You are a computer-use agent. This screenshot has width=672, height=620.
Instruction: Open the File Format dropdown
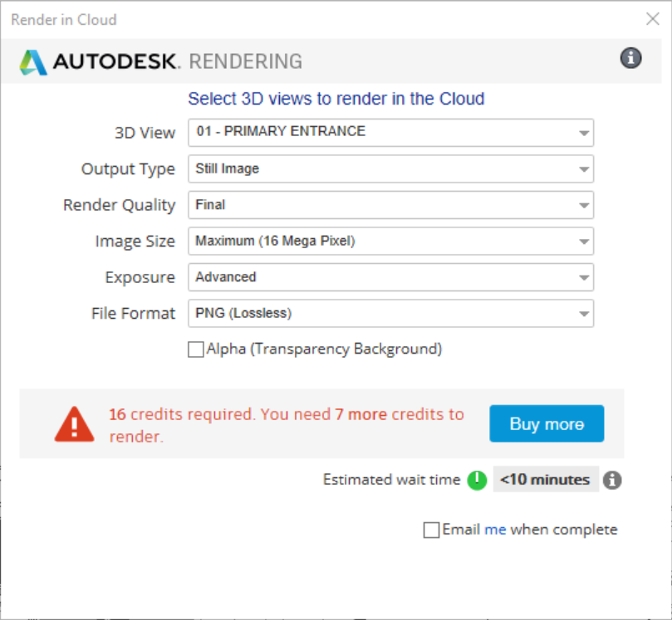tap(581, 313)
